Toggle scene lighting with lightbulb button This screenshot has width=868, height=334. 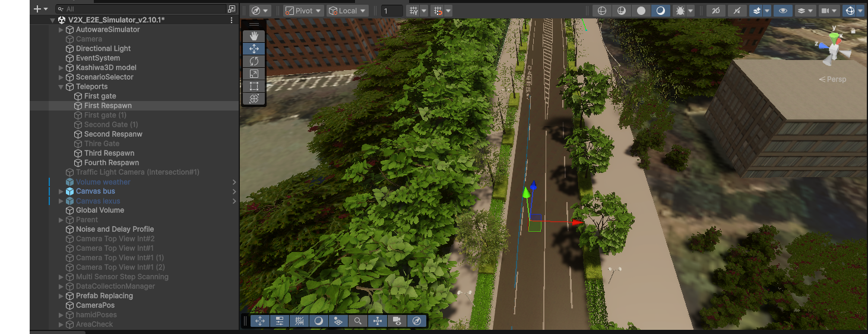(737, 11)
